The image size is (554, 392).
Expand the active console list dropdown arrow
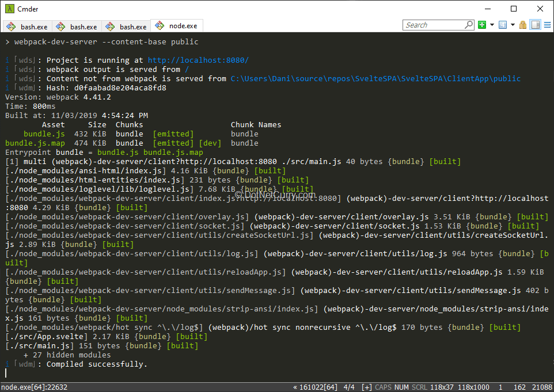coord(513,25)
